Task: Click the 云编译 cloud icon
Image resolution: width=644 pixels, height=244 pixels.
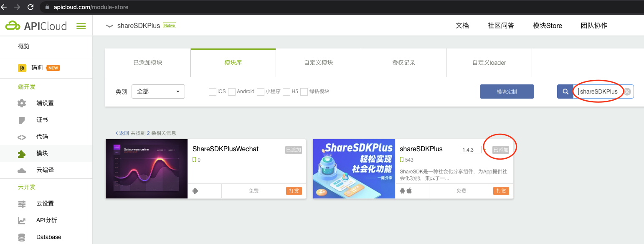Action: 22,170
